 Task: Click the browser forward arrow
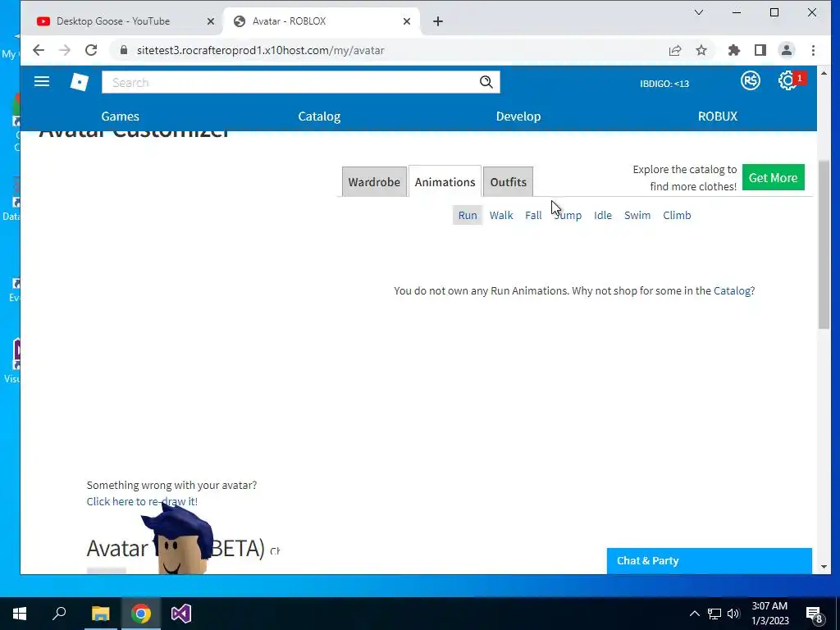pyautogui.click(x=65, y=50)
